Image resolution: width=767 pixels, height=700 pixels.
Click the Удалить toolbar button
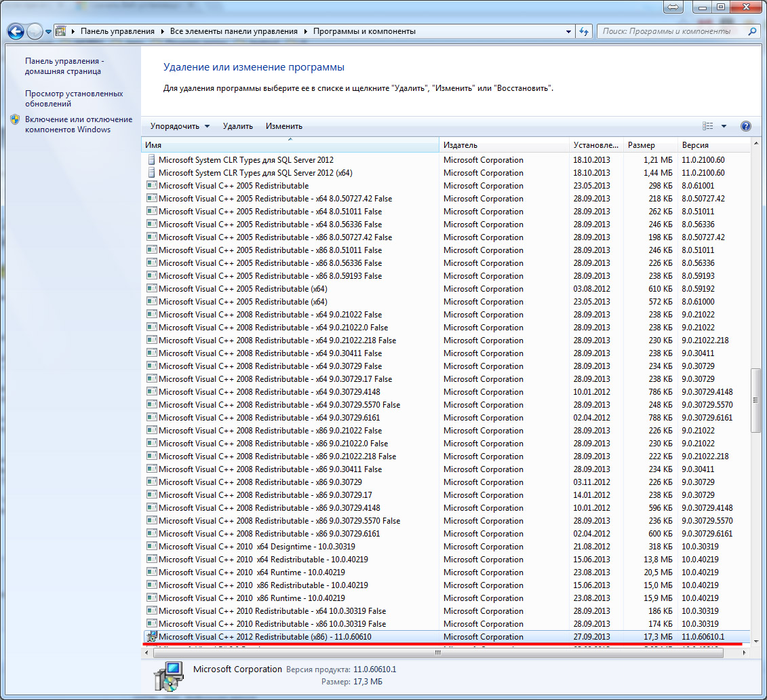(x=237, y=126)
